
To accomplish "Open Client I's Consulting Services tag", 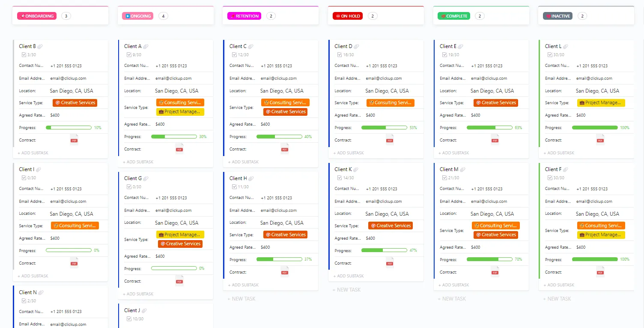I will point(75,226).
